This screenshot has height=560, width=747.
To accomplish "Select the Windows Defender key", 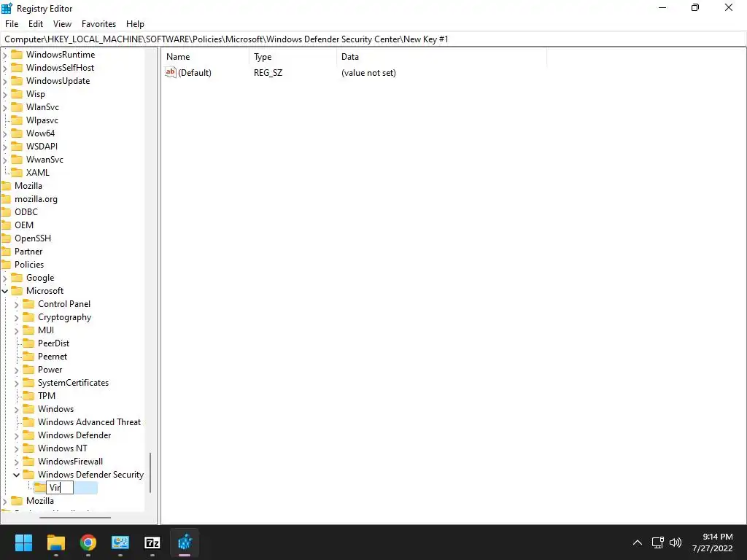I will [x=74, y=435].
